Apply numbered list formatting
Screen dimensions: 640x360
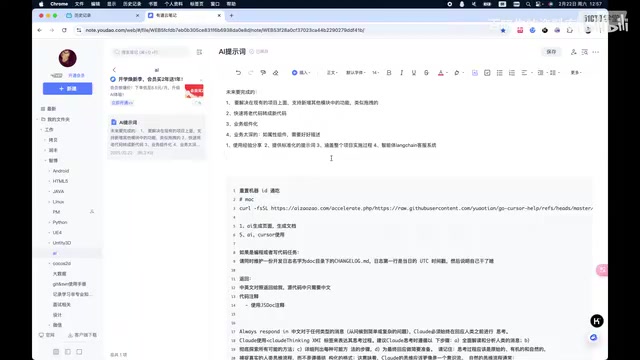(511, 73)
